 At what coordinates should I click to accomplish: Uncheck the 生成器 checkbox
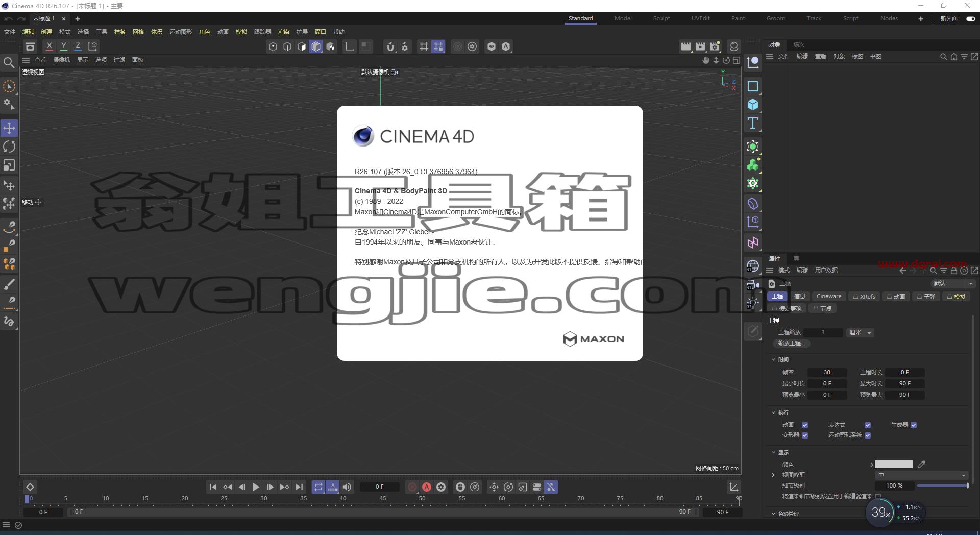click(x=914, y=425)
